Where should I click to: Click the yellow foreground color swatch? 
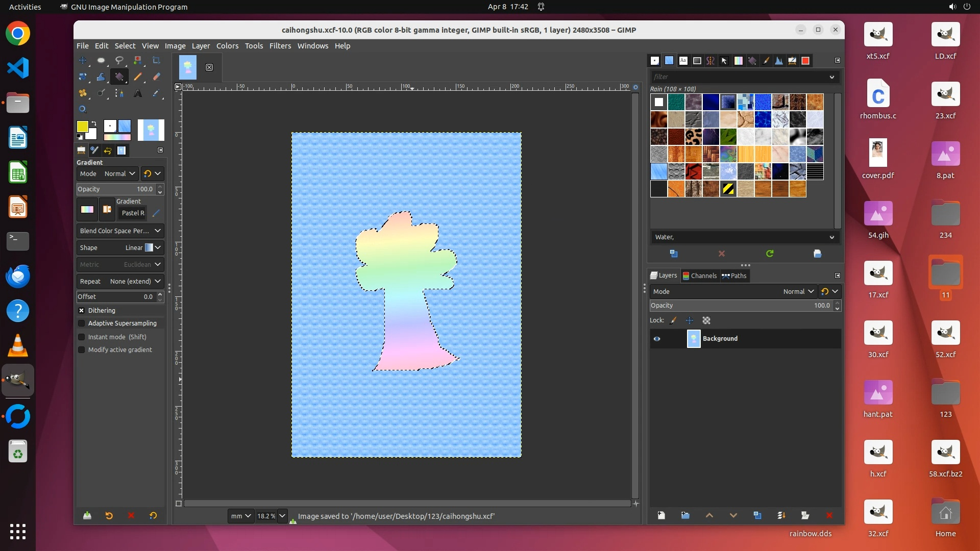coord(82,126)
